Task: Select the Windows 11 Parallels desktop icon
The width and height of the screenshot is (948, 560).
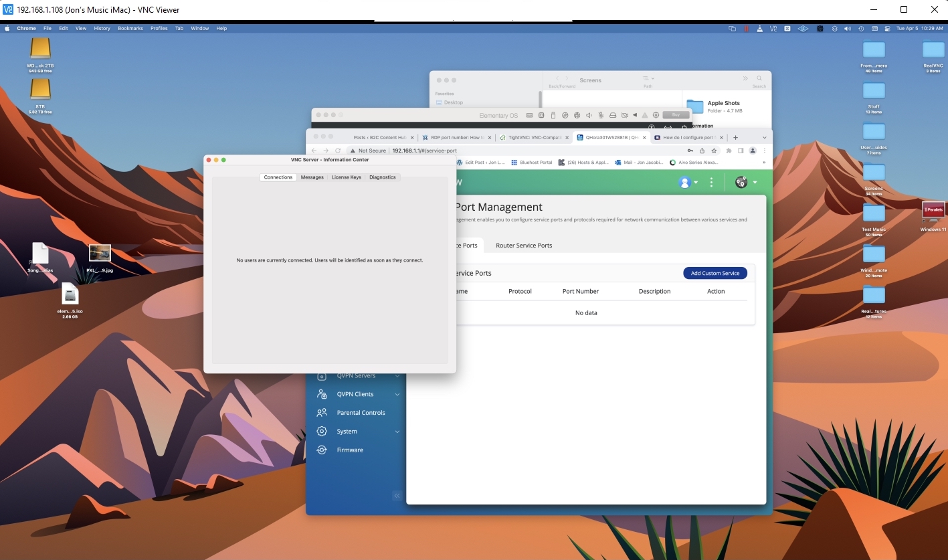Action: [x=933, y=216]
